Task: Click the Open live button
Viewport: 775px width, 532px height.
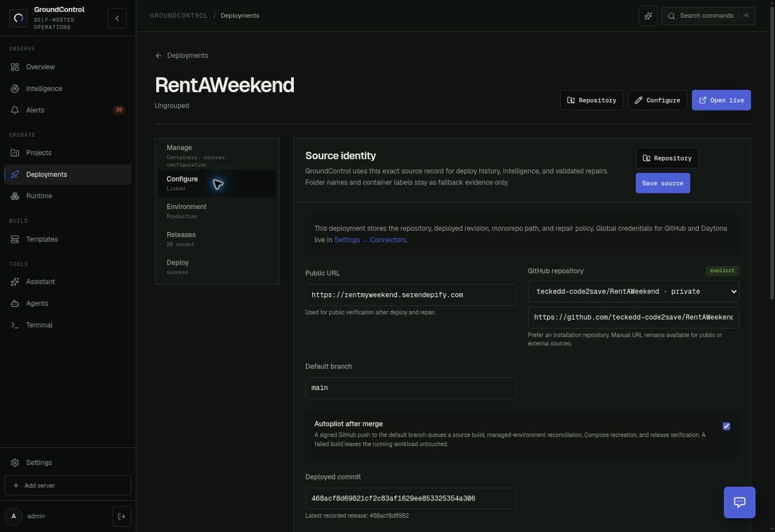Action: click(x=721, y=100)
